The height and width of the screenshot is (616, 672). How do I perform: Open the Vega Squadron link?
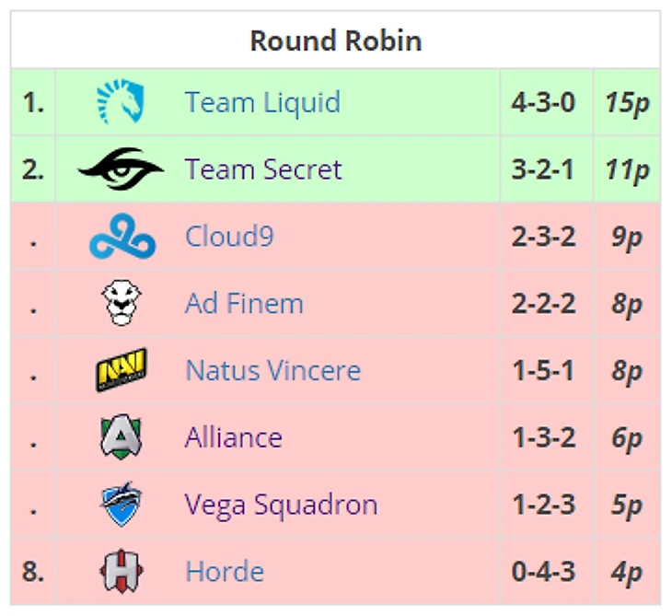[281, 506]
